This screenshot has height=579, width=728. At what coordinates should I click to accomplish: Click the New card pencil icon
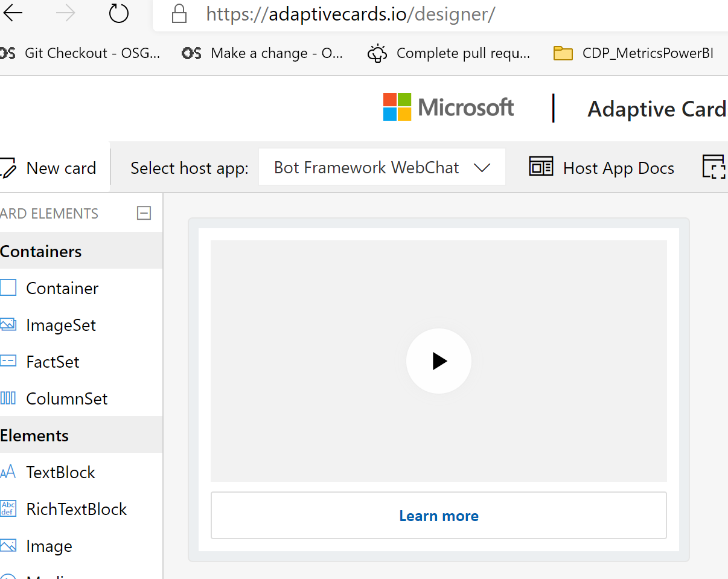tap(7, 167)
